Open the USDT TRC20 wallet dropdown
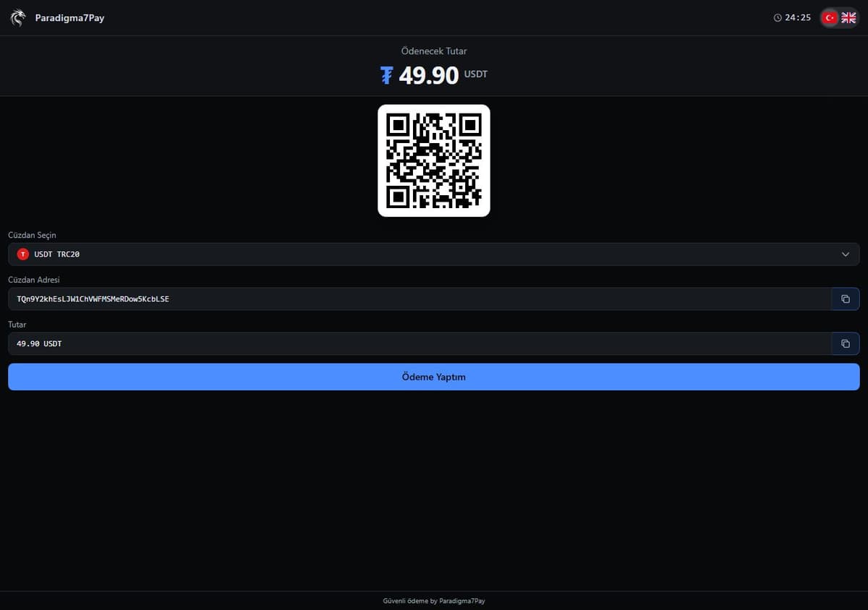This screenshot has height=610, width=868. click(x=434, y=254)
